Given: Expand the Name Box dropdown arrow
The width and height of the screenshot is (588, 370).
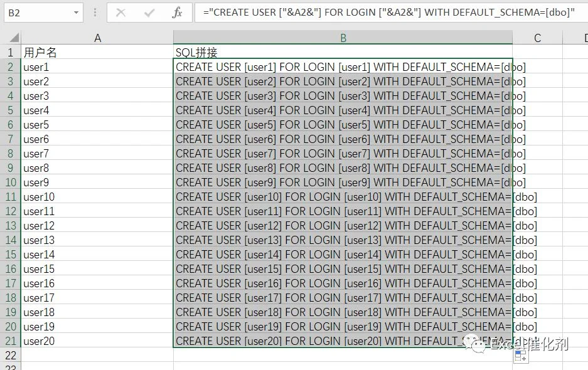Looking at the screenshot, I should (x=76, y=13).
